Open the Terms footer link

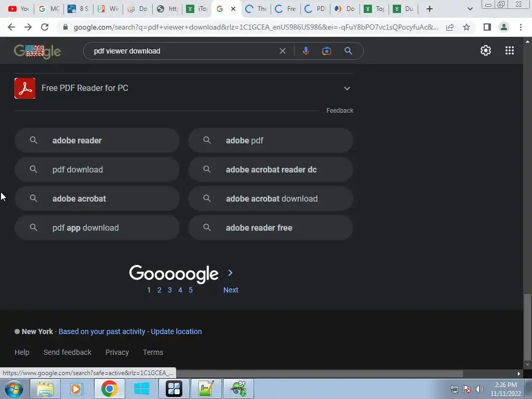[x=153, y=352]
